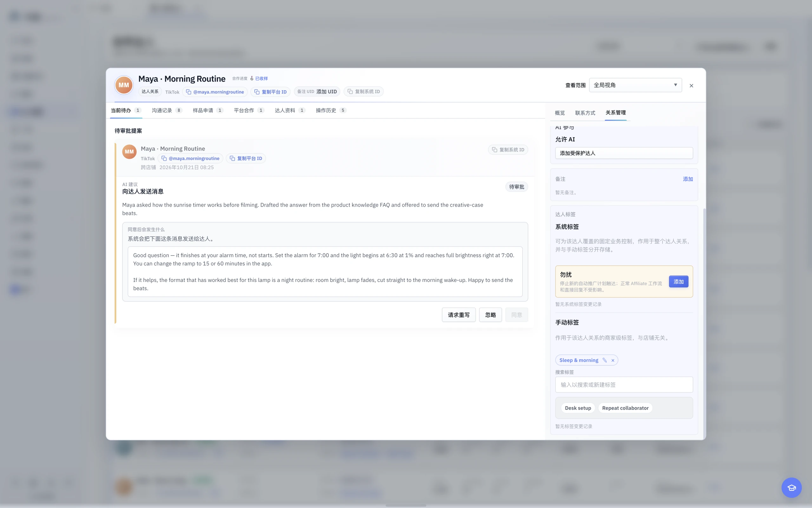The image size is (812, 508).
Task: Switch to 样品申请 tab
Action: point(208,110)
